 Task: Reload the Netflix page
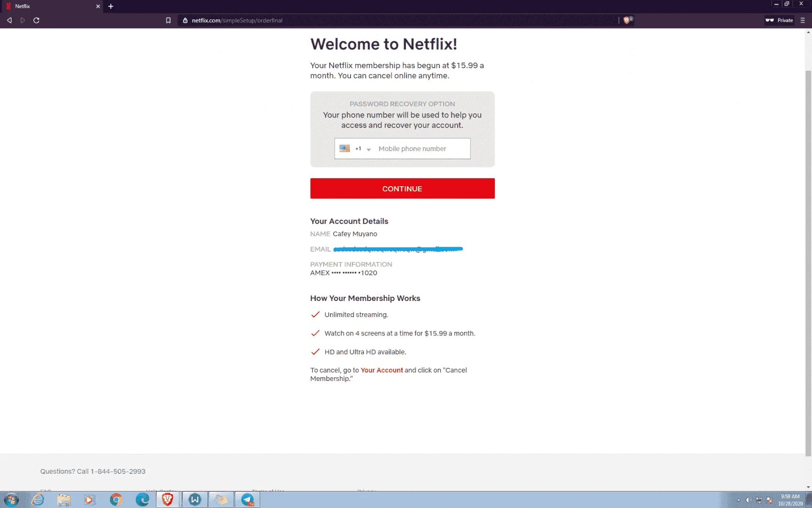click(x=36, y=20)
